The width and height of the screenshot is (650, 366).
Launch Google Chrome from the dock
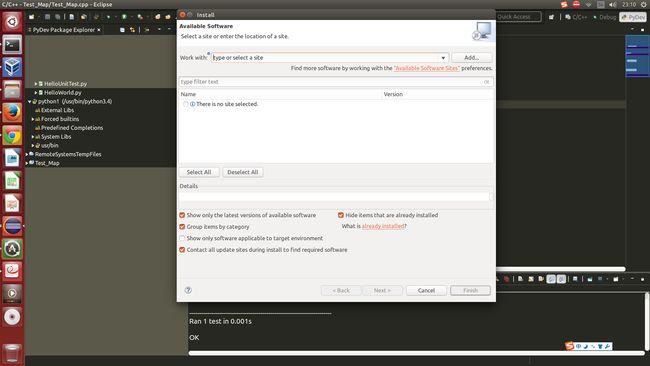(x=12, y=135)
